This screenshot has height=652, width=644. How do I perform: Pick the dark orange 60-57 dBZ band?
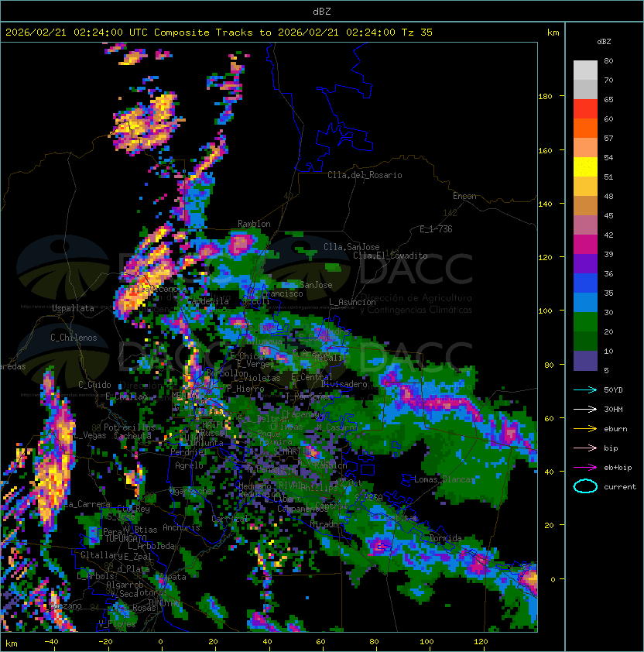point(585,128)
